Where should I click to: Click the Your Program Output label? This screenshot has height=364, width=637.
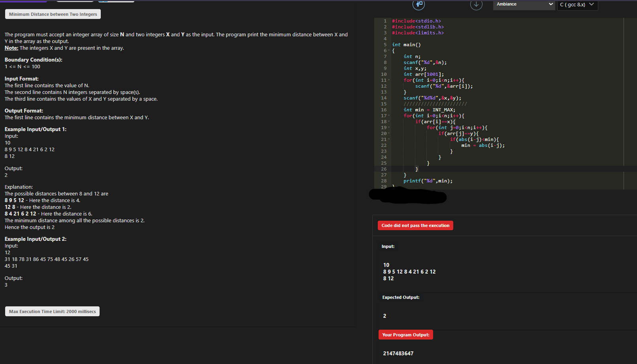pos(406,335)
